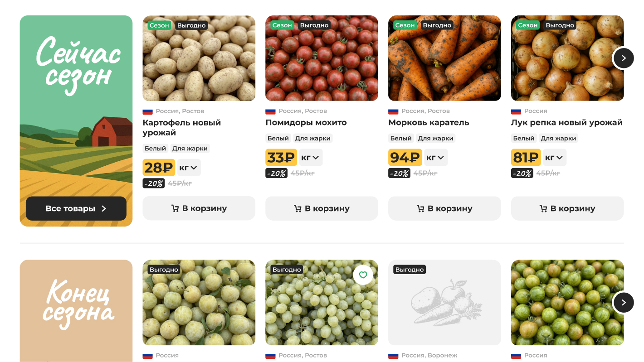Click the Сезон badge on the tomato photo

coord(282,25)
